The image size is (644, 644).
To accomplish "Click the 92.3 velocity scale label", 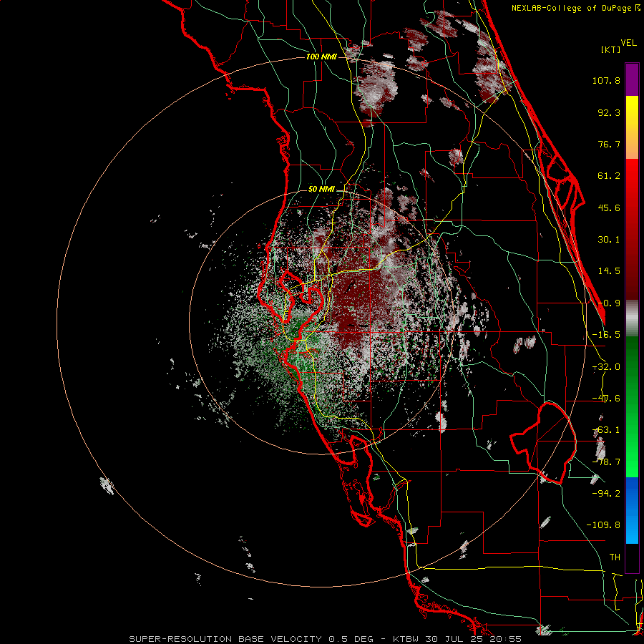I will coord(609,112).
